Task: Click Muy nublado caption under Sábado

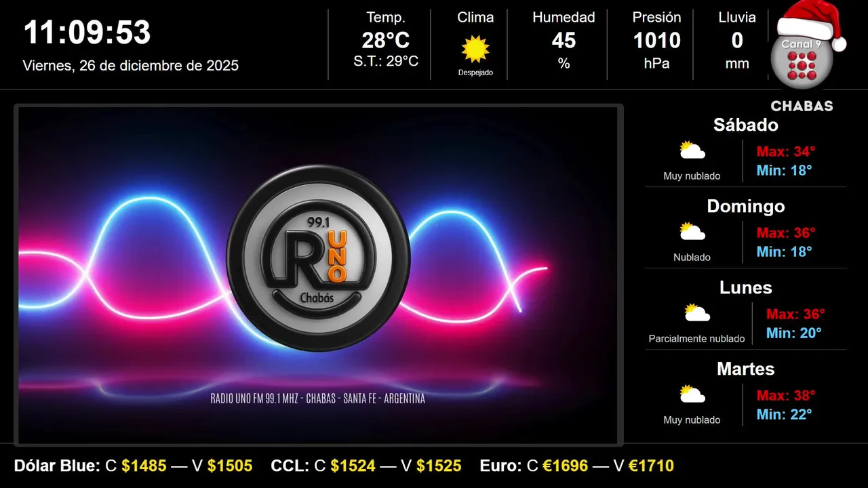Action: tap(692, 176)
